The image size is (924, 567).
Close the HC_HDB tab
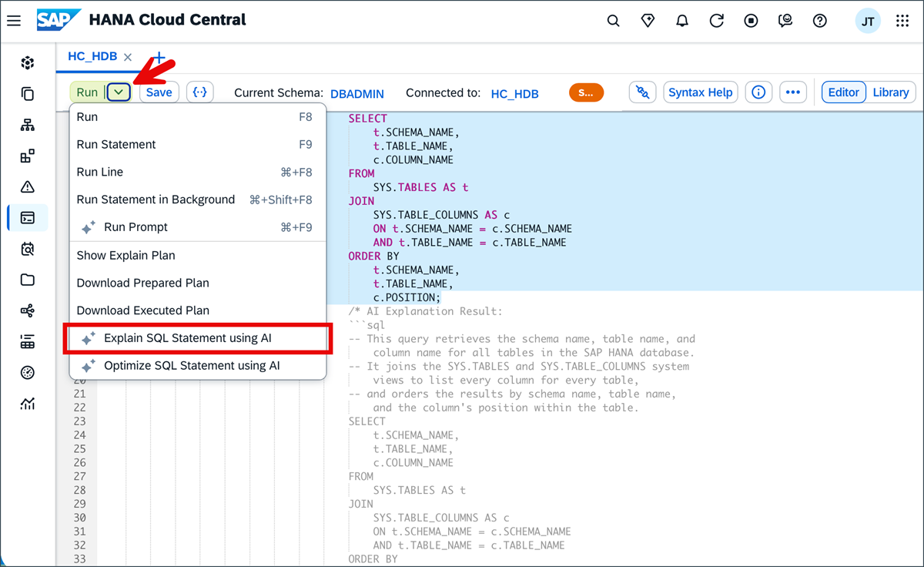click(128, 57)
